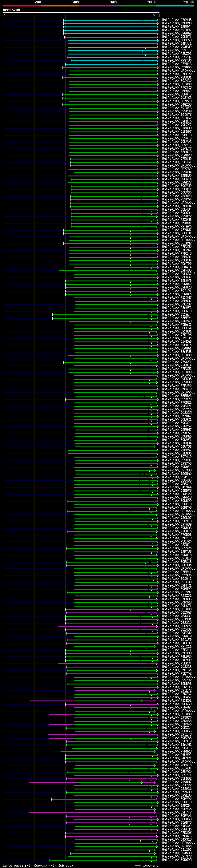Viewport: 197px width, 868px height.
Task: Select the UniRef100_Q8L4U4 label
Action: [x=177, y=209]
